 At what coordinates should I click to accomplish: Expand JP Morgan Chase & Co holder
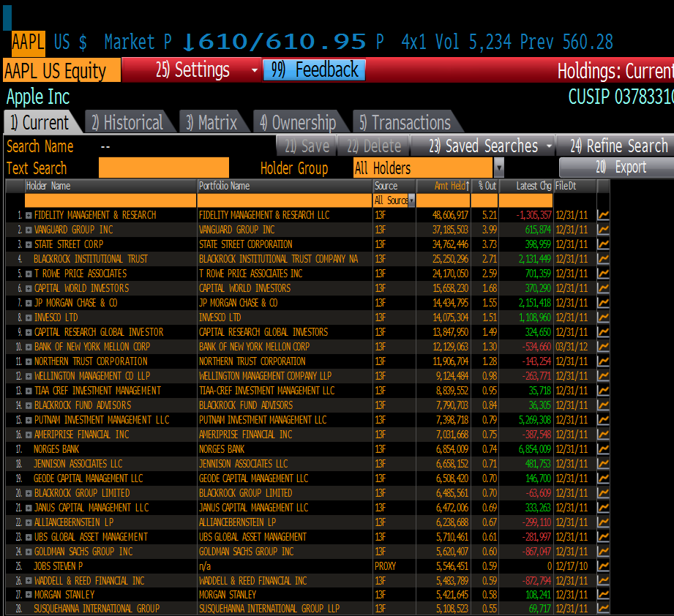(29, 303)
